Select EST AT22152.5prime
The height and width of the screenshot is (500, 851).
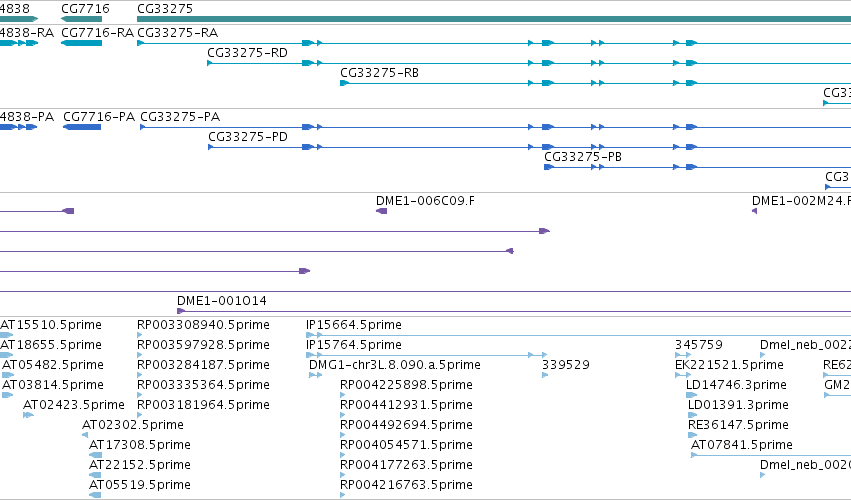pyautogui.click(x=140, y=465)
